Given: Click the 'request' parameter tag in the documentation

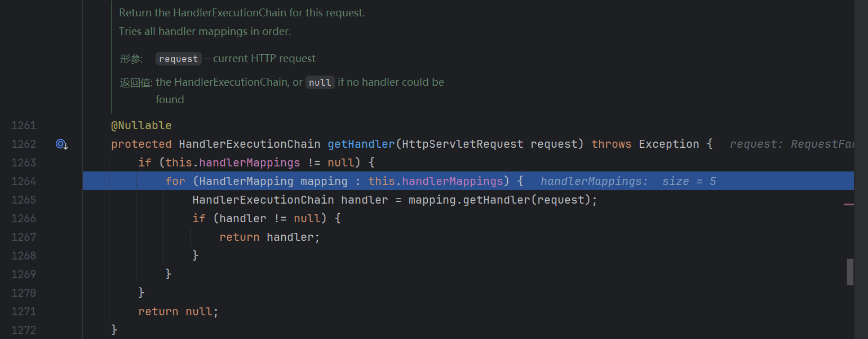Looking at the screenshot, I should (178, 59).
